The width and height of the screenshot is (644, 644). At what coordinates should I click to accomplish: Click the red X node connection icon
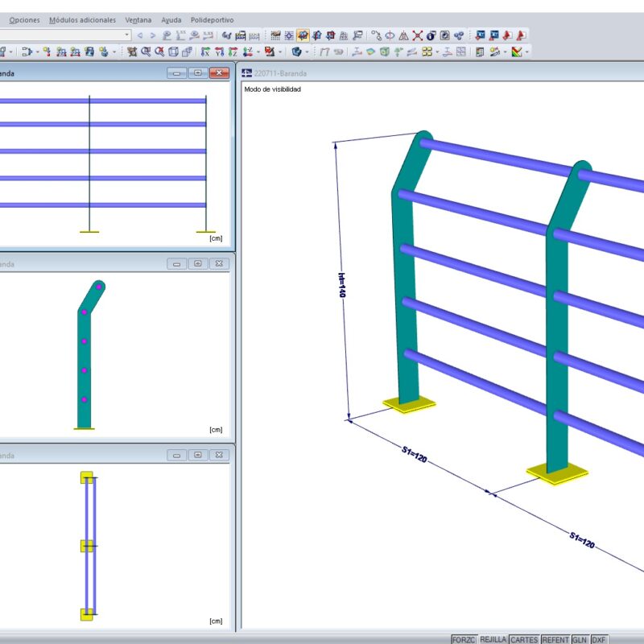(417, 35)
